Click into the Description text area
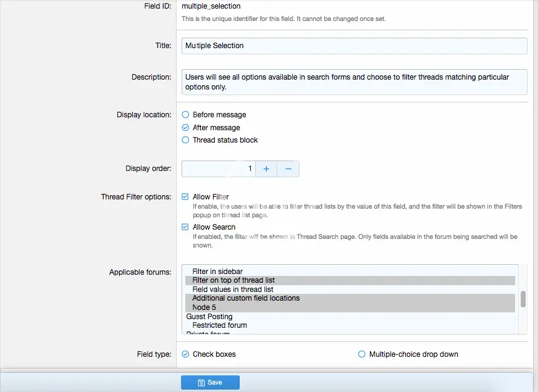Image resolution: width=538 pixels, height=392 pixels. (354, 82)
